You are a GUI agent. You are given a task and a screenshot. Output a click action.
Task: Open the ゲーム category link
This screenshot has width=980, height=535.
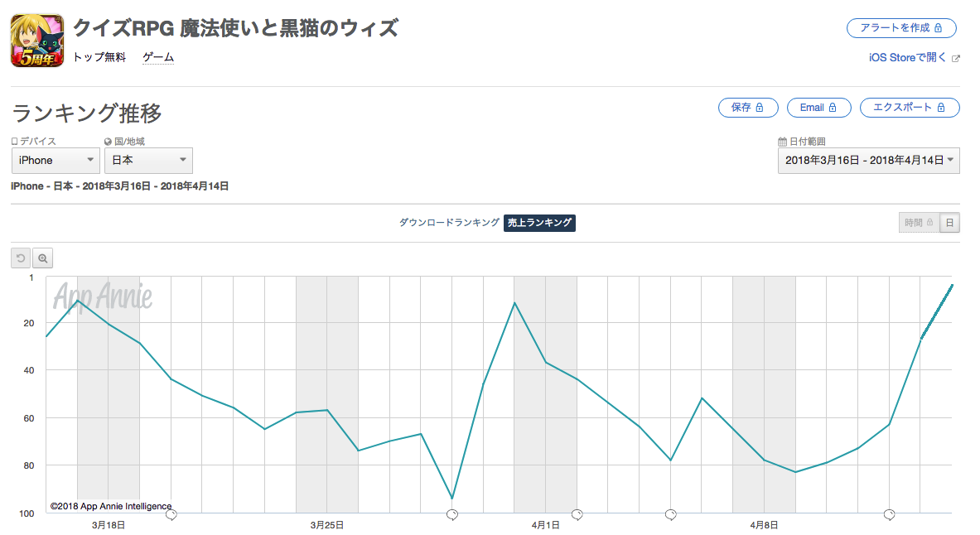pos(158,57)
